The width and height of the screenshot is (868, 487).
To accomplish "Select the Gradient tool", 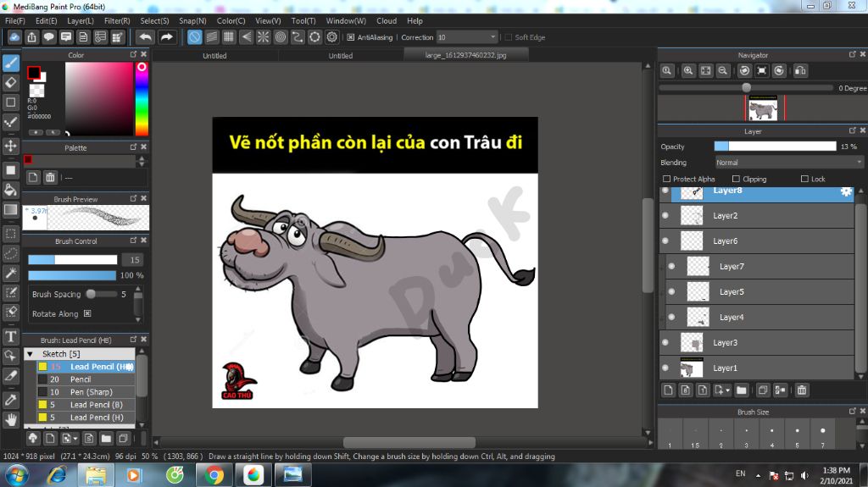I will tap(10, 210).
